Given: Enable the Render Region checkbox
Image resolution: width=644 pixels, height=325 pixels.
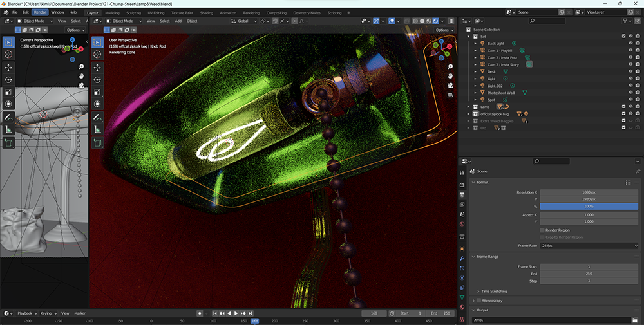Looking at the screenshot, I should click(x=542, y=230).
